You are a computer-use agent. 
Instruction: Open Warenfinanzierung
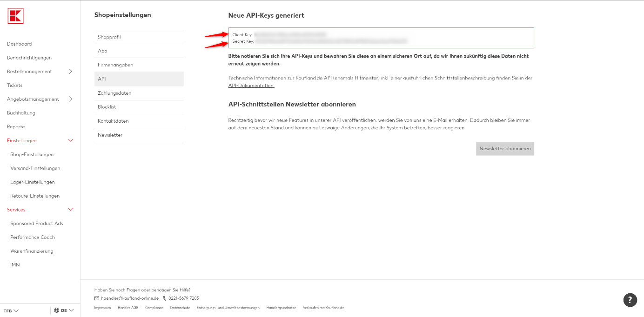point(32,251)
